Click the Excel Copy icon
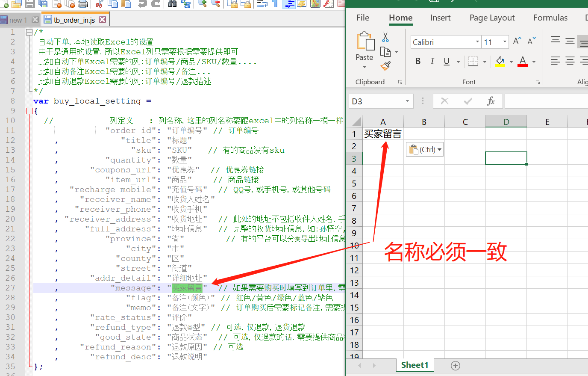This screenshot has width=588, height=376. 385,52
